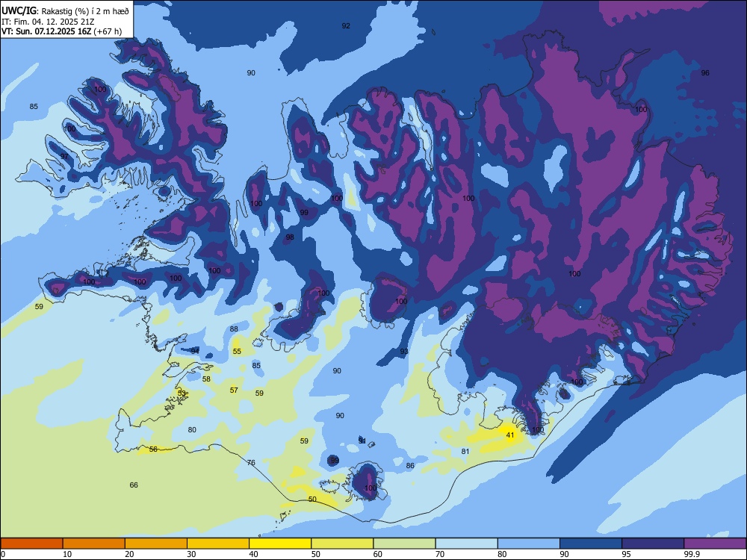Click the indigo 95–99.9 legend swatch
This screenshot has width=747, height=560.
(653, 544)
